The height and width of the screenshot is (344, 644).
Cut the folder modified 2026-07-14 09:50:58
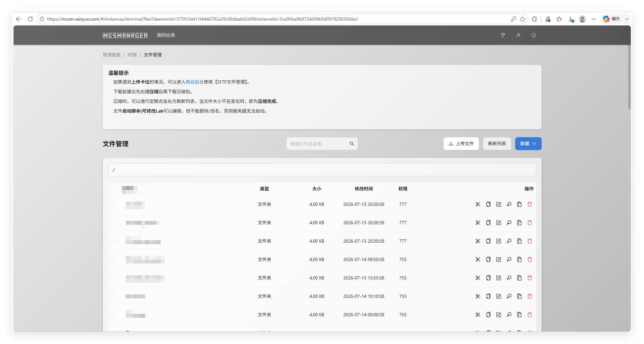point(478,259)
